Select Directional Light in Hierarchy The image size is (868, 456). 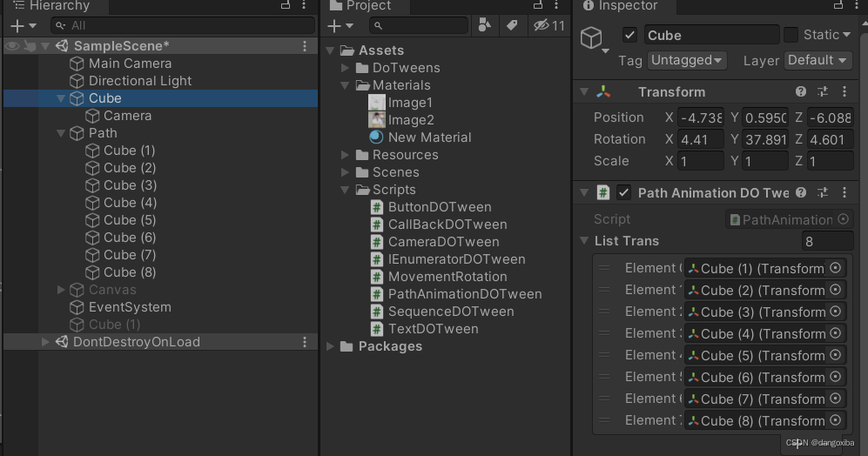pyautogui.click(x=140, y=81)
